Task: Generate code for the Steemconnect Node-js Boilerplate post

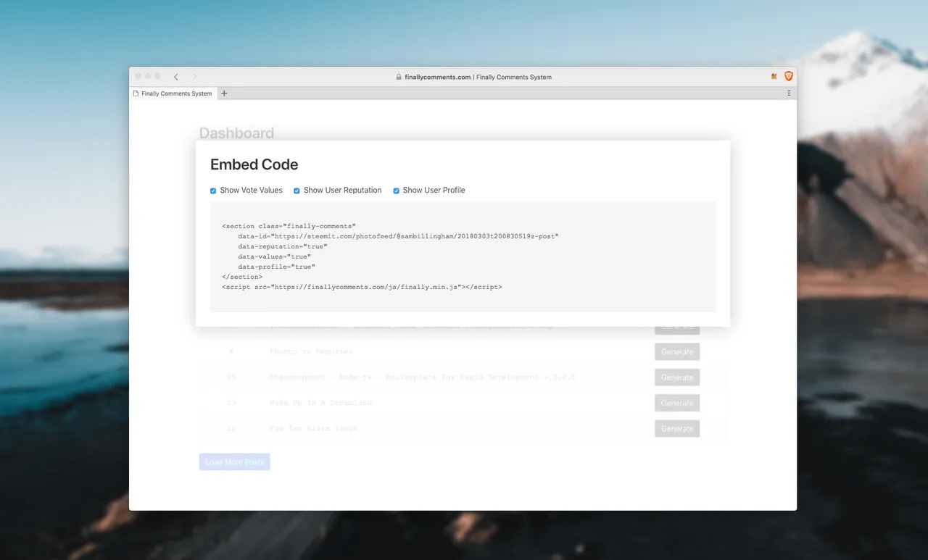Action: 677,377
